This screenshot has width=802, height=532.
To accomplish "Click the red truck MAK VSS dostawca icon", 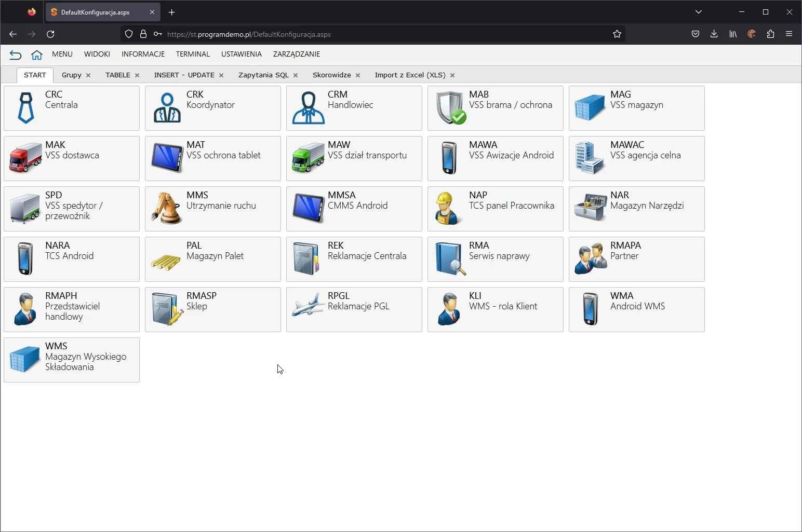I will coord(25,158).
